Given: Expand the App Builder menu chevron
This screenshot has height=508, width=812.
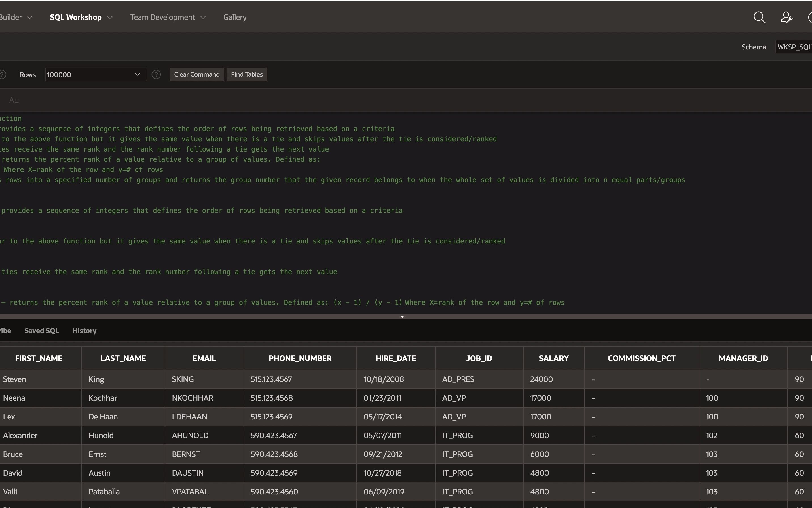Looking at the screenshot, I should 30,18.
